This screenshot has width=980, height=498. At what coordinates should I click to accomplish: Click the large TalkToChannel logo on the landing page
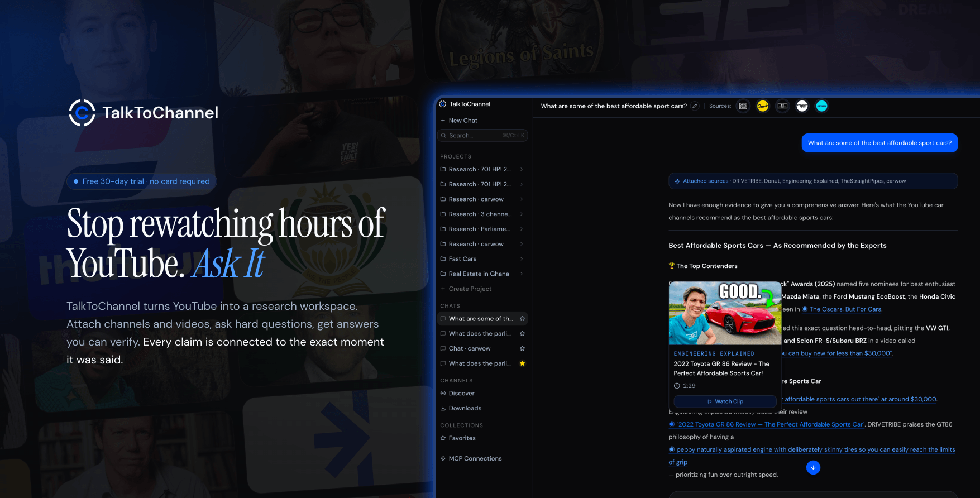(144, 113)
